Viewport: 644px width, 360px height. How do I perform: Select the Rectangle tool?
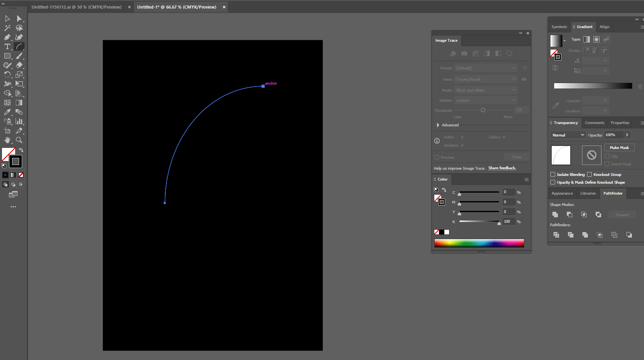7,56
